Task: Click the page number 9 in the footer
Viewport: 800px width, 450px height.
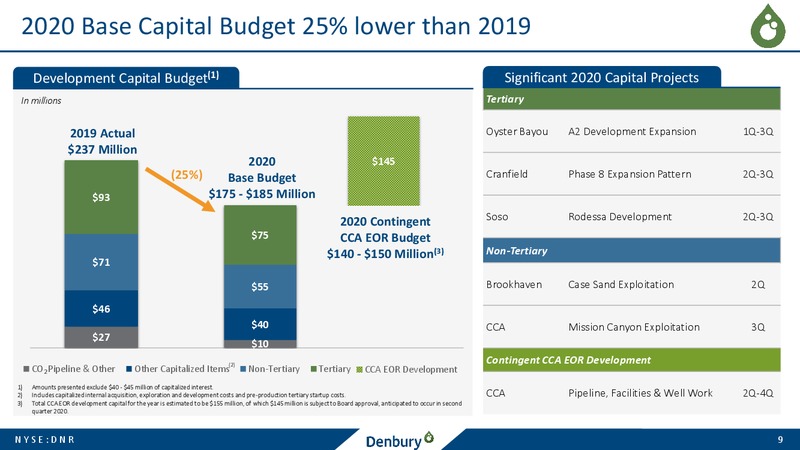Action: point(780,440)
